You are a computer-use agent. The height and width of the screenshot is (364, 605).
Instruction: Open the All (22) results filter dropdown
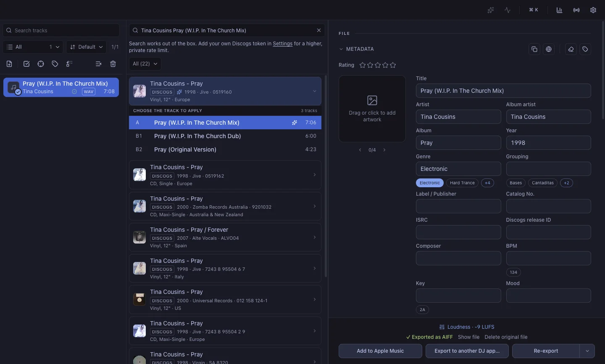click(145, 64)
